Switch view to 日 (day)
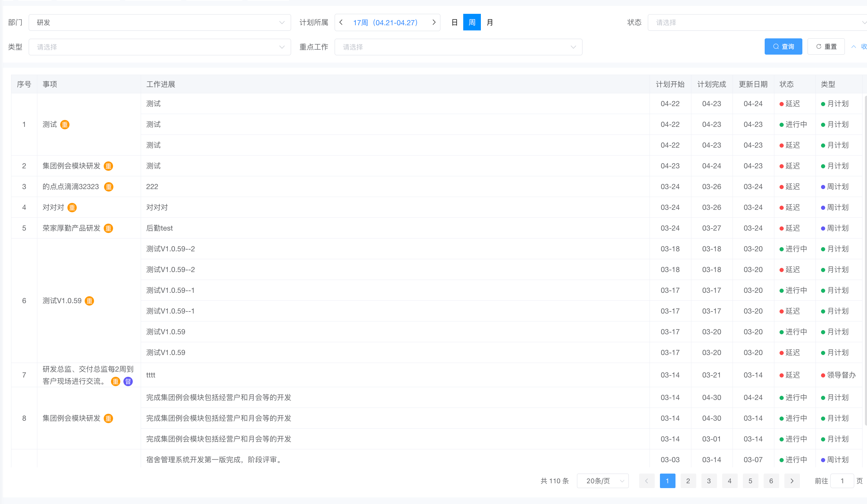This screenshot has height=504, width=867. [x=455, y=22]
